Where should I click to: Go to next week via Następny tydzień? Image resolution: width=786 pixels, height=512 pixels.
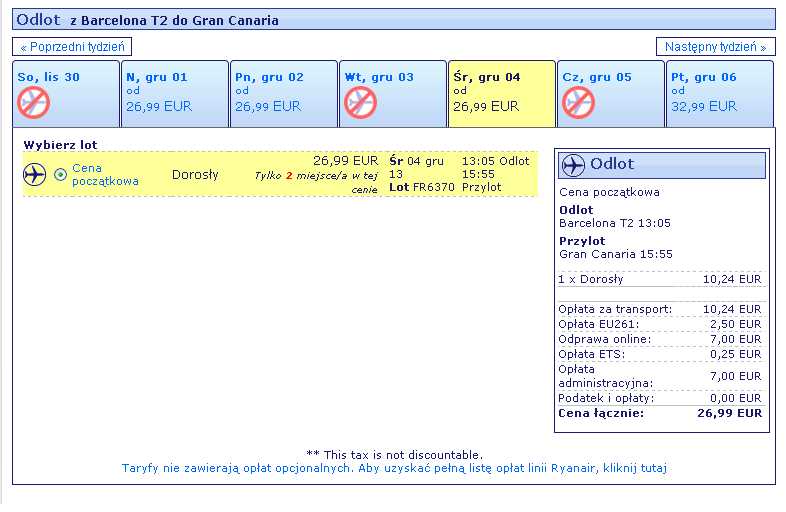point(715,47)
